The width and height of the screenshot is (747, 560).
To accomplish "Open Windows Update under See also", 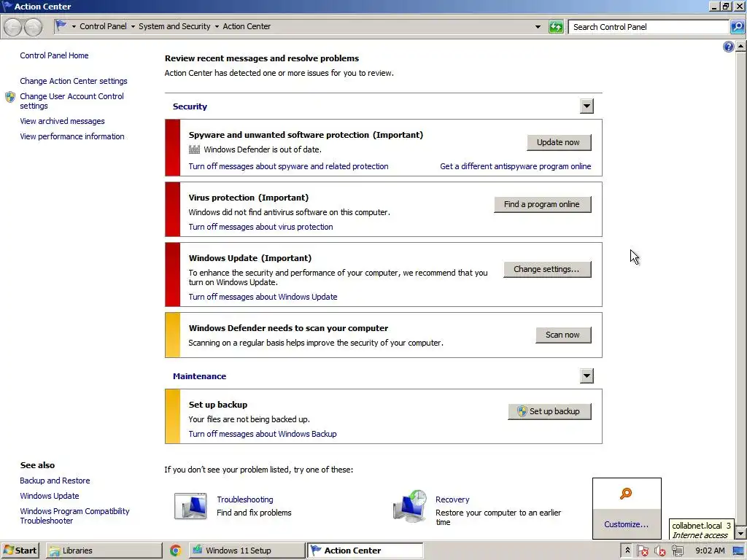I will [x=50, y=496].
